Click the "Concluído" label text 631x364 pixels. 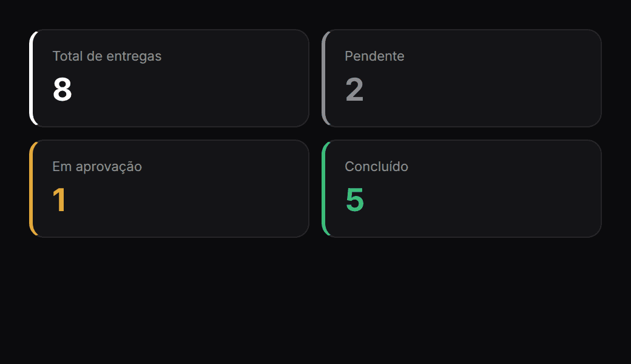pyautogui.click(x=376, y=166)
